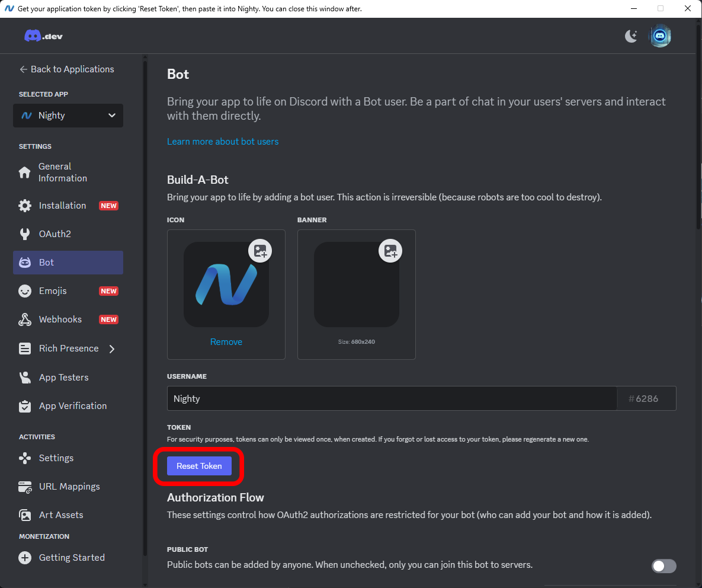Open the OAuth2 settings page
Viewport: 702px width, 588px height.
55,234
